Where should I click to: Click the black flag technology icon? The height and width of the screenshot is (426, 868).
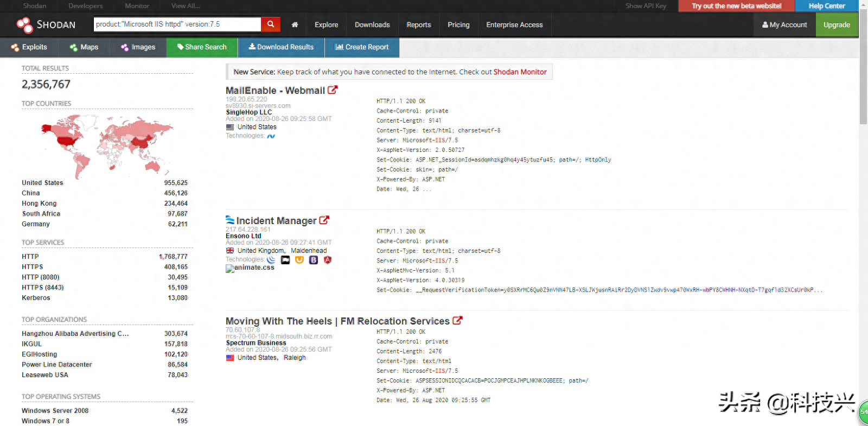(285, 260)
